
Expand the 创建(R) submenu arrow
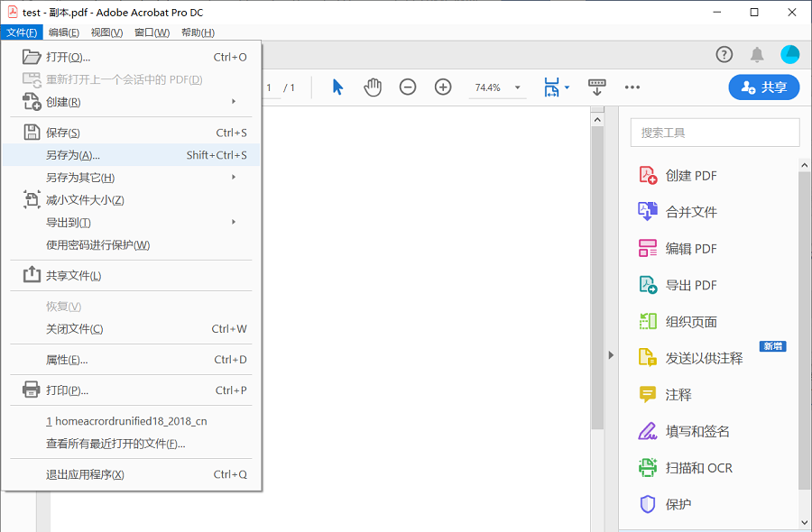234,101
